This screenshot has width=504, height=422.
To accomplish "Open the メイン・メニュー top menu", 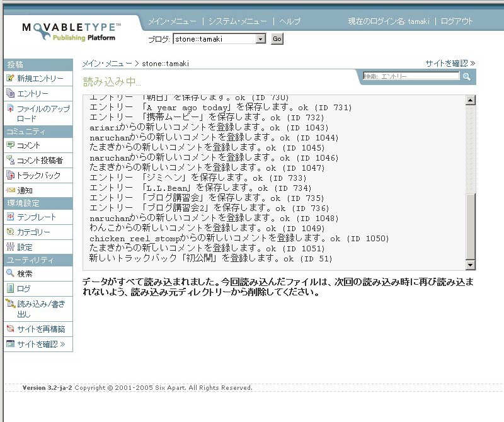I will (x=173, y=21).
